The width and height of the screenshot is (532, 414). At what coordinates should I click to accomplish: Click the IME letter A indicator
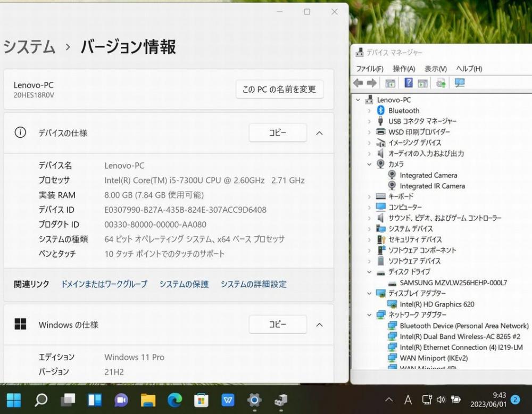[x=408, y=400]
